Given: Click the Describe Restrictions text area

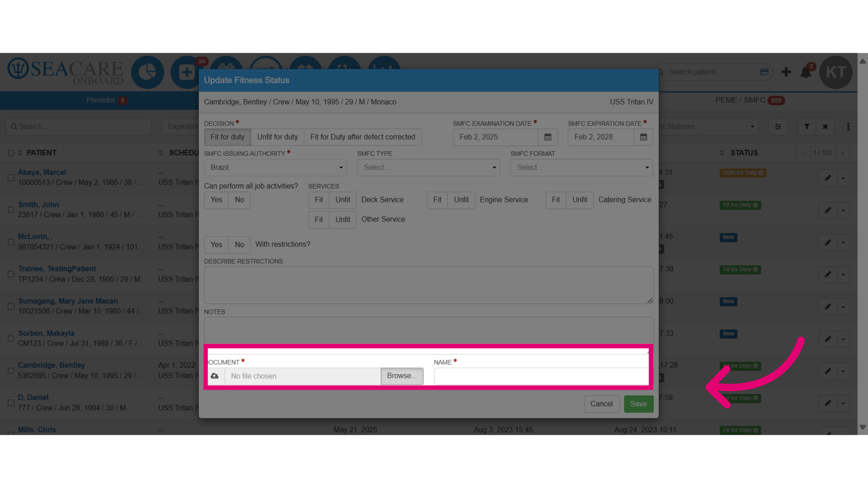Looking at the screenshot, I should pos(429,285).
